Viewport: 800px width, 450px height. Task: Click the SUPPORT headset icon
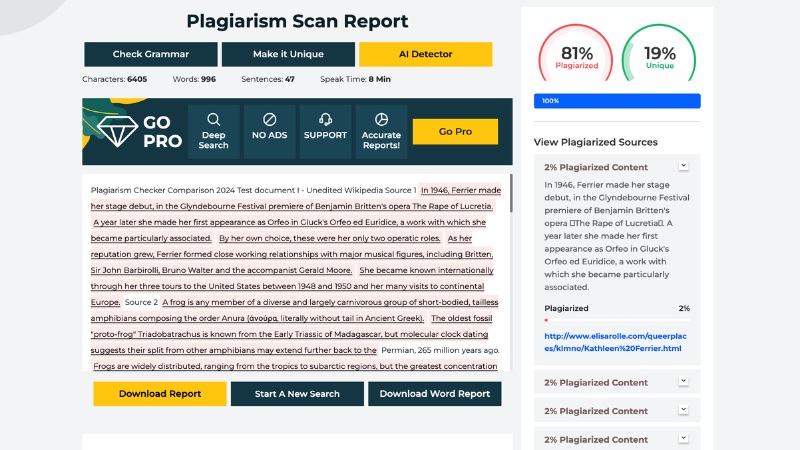[325, 120]
